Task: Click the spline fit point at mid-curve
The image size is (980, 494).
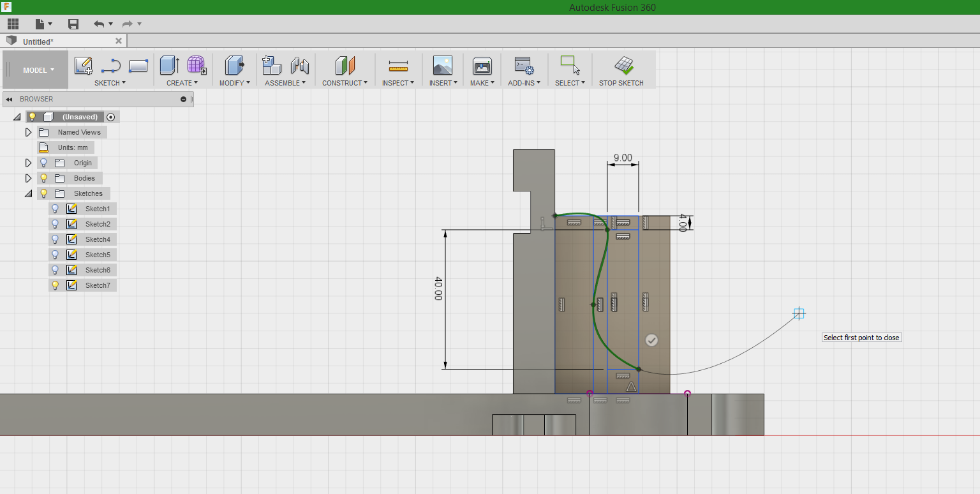Action: point(593,304)
